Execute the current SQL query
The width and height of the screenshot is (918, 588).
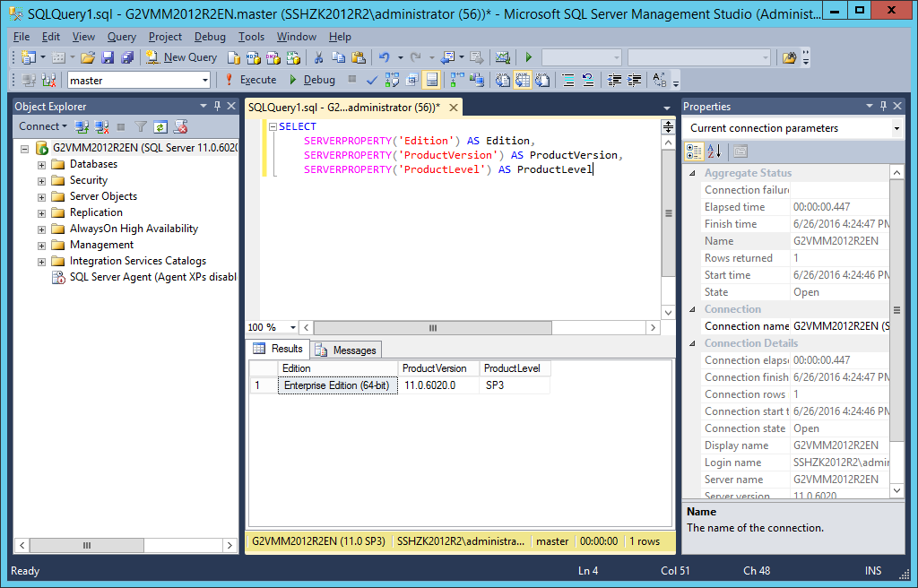pos(256,79)
